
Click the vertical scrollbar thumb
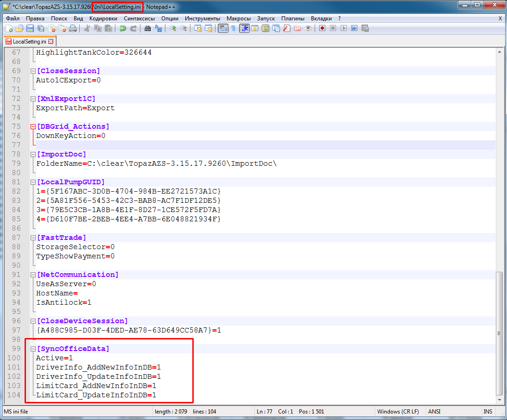pyautogui.click(x=500, y=333)
